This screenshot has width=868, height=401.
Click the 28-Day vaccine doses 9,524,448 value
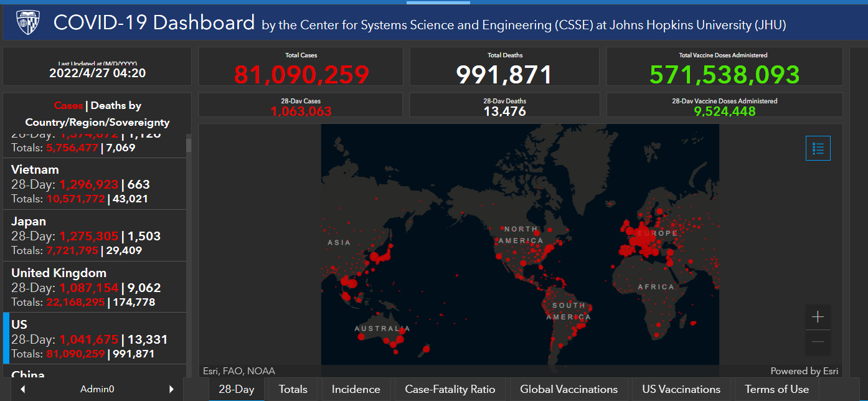pyautogui.click(x=725, y=111)
